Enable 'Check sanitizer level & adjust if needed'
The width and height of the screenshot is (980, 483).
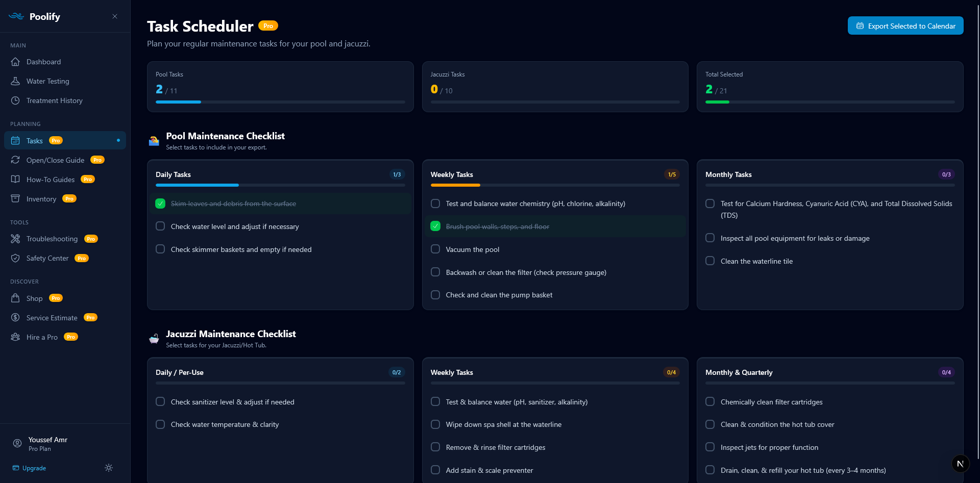coord(160,401)
